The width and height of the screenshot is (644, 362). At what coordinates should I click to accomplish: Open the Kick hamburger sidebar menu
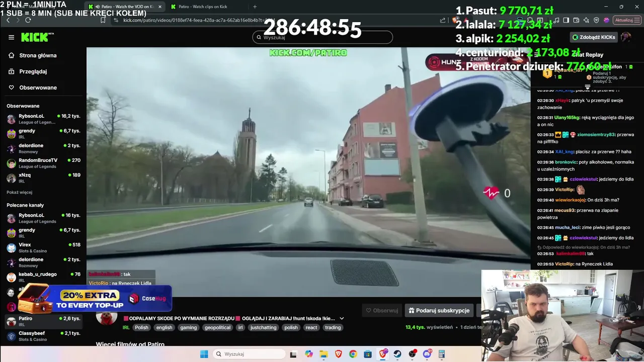pyautogui.click(x=11, y=37)
